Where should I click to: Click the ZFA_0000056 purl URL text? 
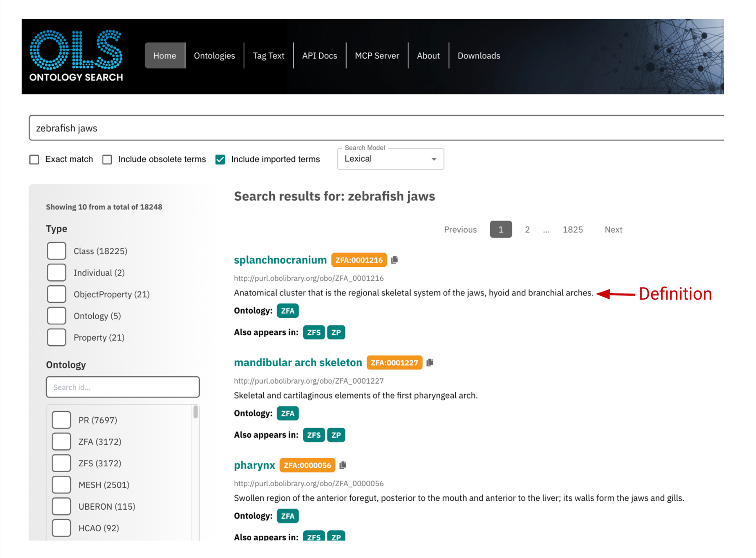[x=309, y=483]
